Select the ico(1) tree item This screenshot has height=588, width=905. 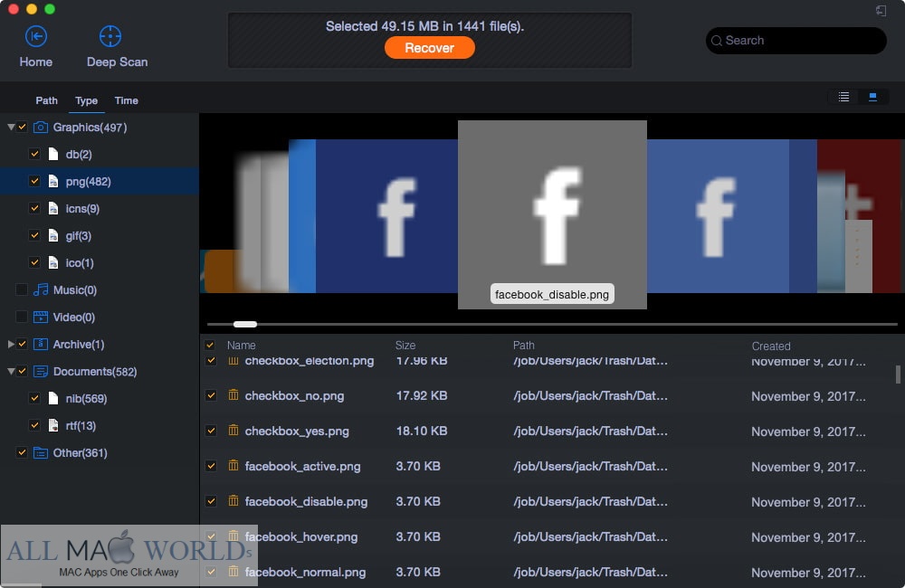(80, 262)
